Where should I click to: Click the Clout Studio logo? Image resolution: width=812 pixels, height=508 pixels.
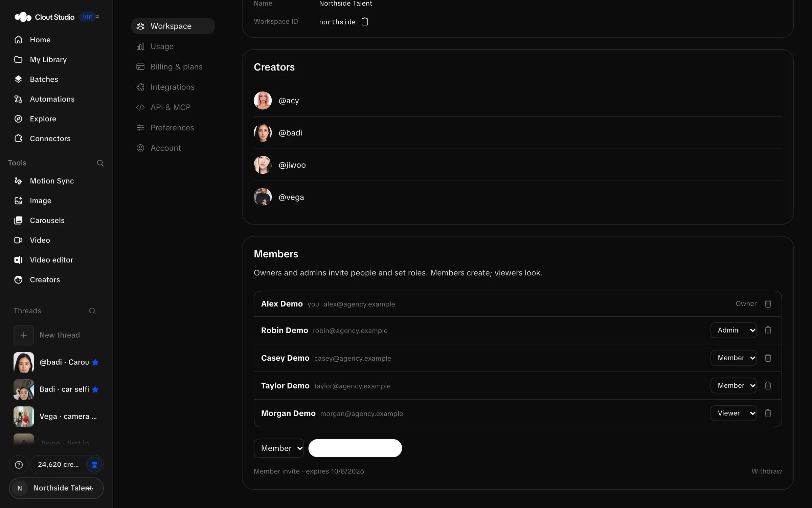44,17
